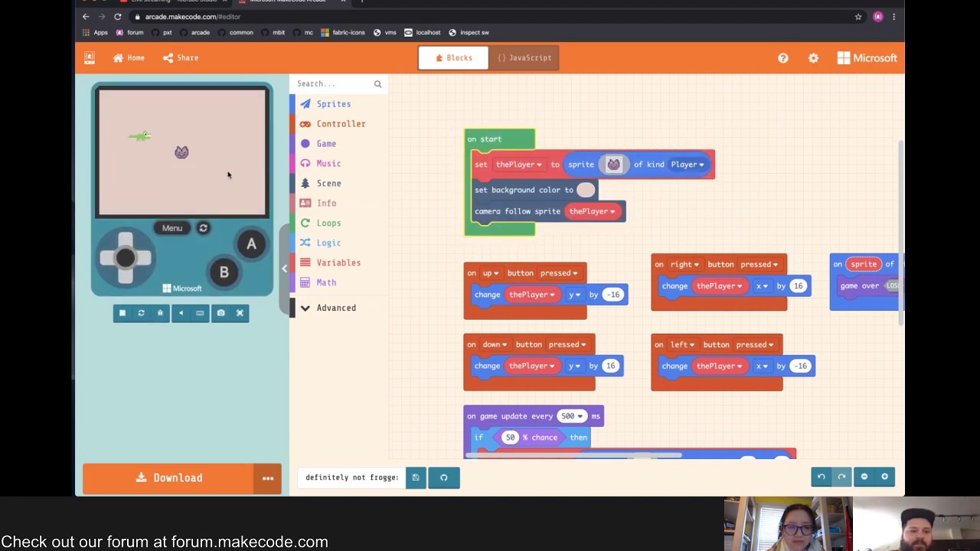Click the Menu button on the game console
Screen dimensions: 980x551
click(171, 228)
